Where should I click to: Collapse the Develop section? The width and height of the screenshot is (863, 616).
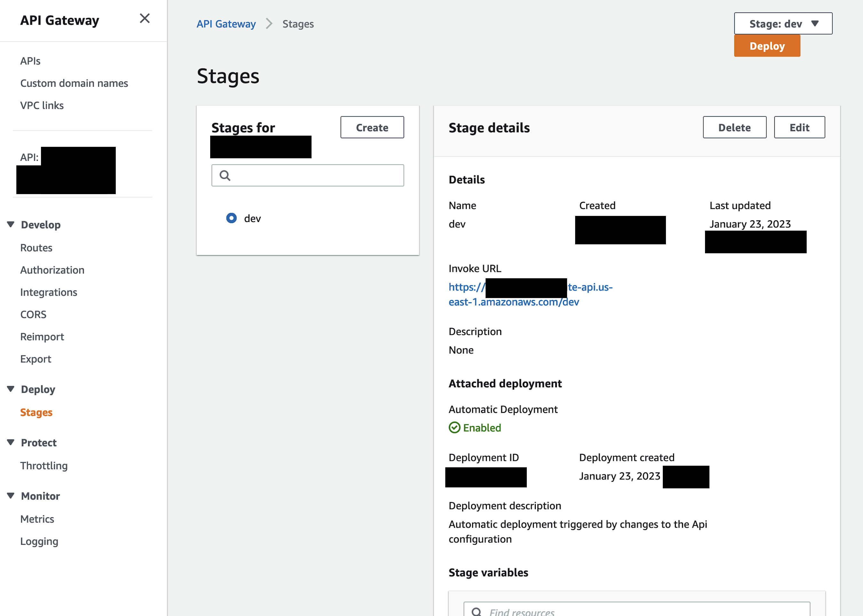pos(11,224)
